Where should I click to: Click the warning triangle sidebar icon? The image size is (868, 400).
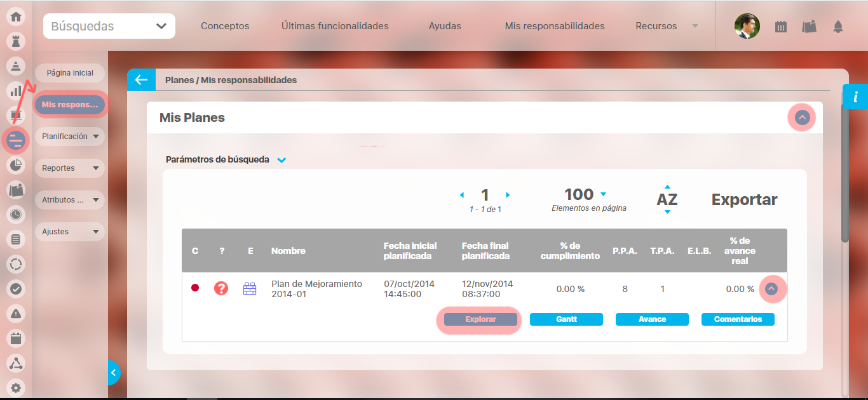[16, 314]
